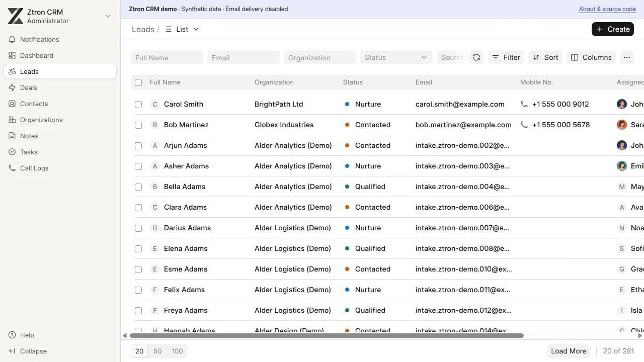Open the Ztron CRM Administrator account menu
644x362 pixels.
[60, 16]
